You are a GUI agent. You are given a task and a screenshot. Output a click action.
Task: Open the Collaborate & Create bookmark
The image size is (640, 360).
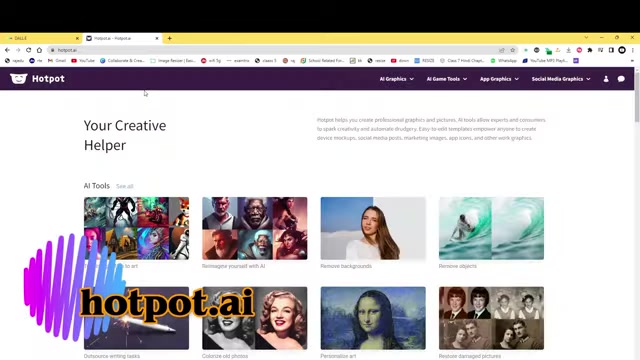tap(122, 60)
